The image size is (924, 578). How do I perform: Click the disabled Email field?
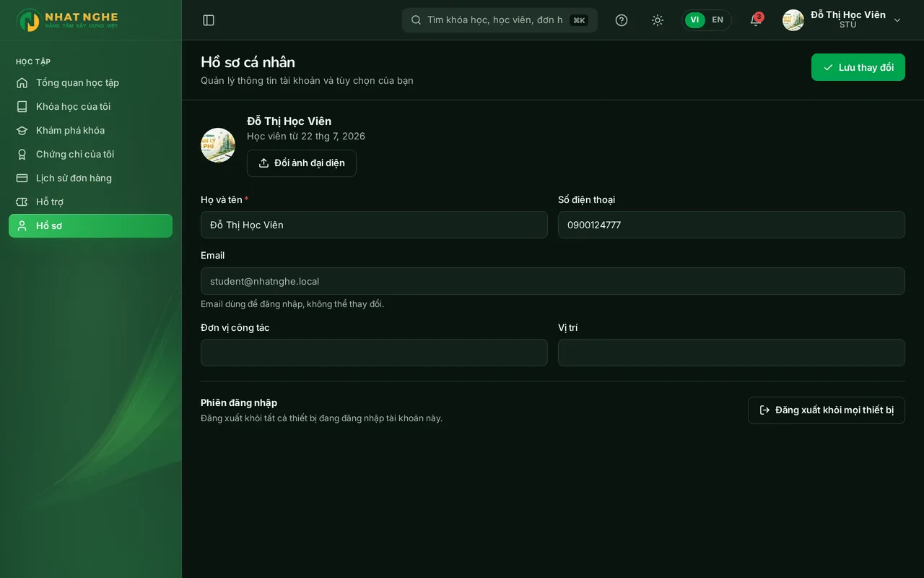coord(553,281)
